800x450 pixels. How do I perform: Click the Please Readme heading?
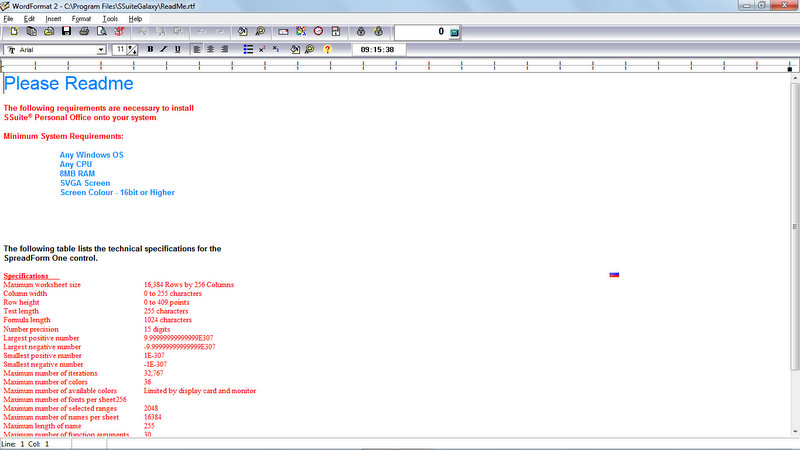68,84
